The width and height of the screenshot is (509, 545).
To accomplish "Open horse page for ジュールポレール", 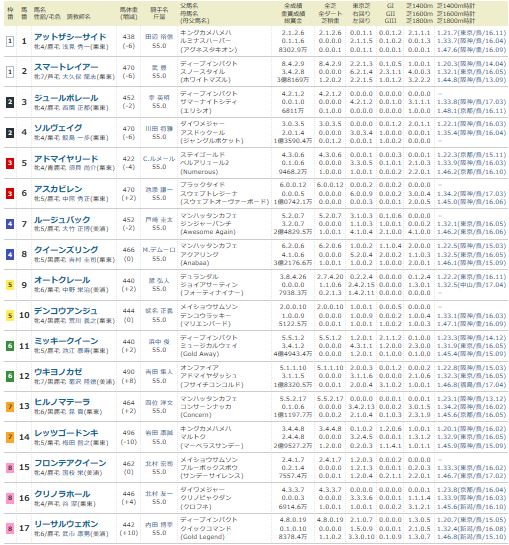I will click(x=66, y=98).
